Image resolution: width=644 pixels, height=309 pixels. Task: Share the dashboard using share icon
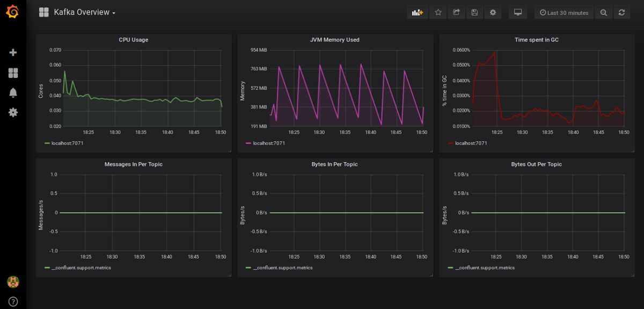tap(456, 12)
